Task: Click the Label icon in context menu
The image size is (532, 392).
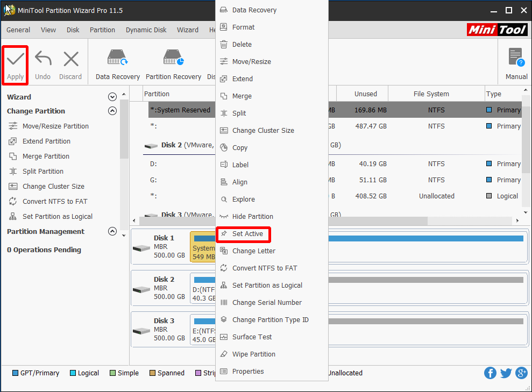Action: pyautogui.click(x=224, y=165)
